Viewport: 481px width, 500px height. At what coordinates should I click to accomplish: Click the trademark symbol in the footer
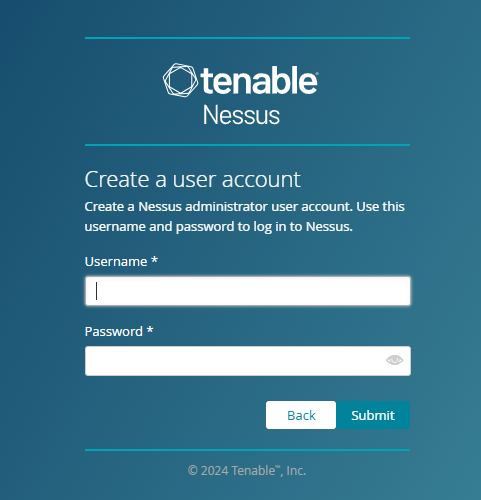point(278,467)
